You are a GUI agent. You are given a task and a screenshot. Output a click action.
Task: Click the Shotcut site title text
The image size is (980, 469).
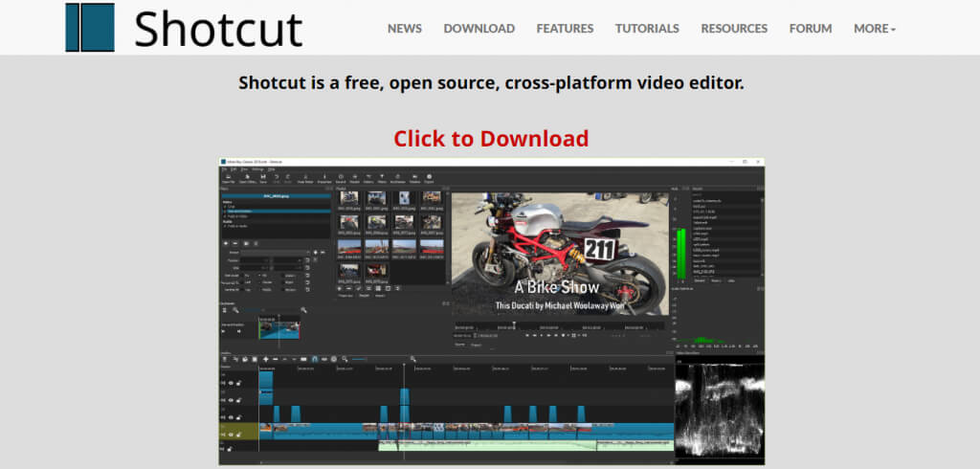pyautogui.click(x=218, y=29)
